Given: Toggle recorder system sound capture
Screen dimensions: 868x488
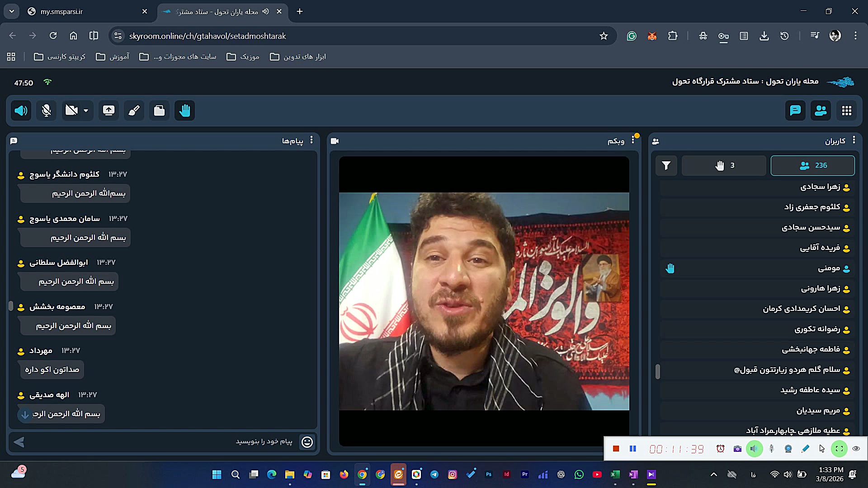Looking at the screenshot, I should pos(754,449).
